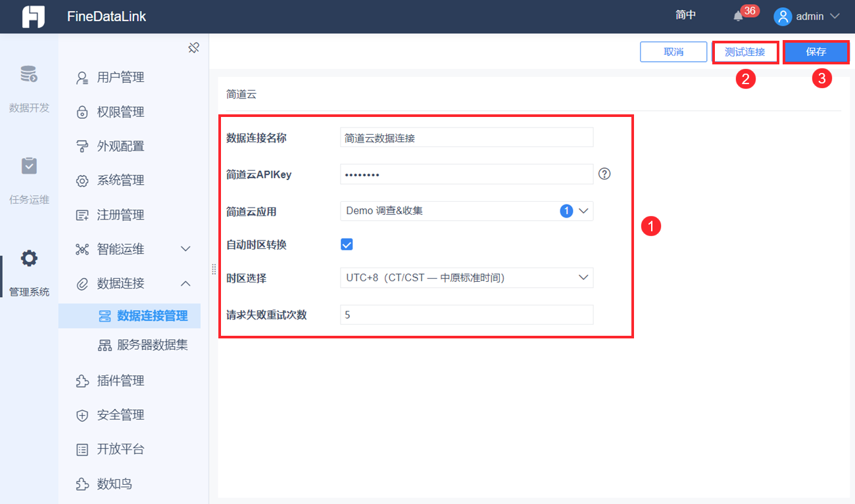Screen dimensions: 855x504
Task: Click the 用户管理 person icon
Action: 82,78
